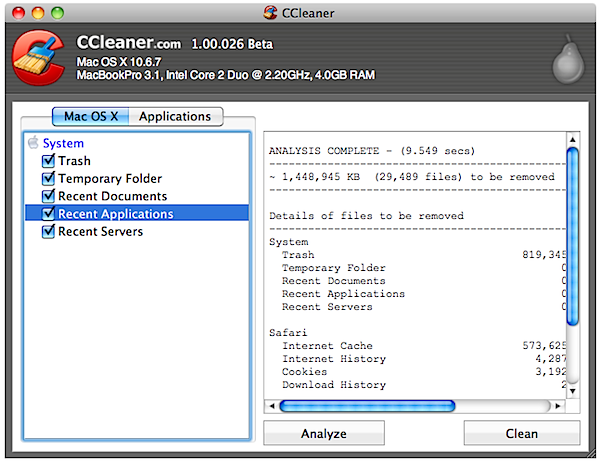Screen dimensions: 600x464
Task: Click the small CCleaner title bar icon
Action: [x=269, y=12]
